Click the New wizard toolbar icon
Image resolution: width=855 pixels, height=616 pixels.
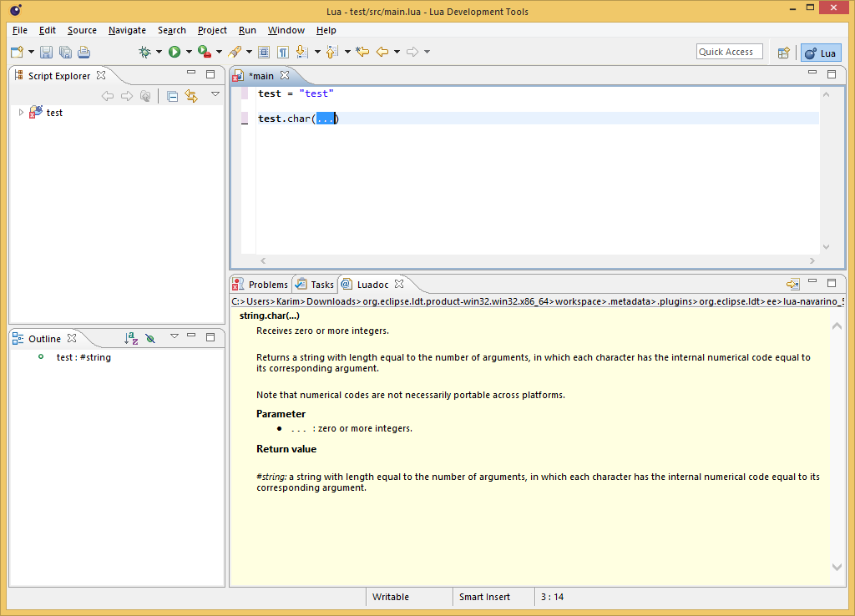(17, 52)
